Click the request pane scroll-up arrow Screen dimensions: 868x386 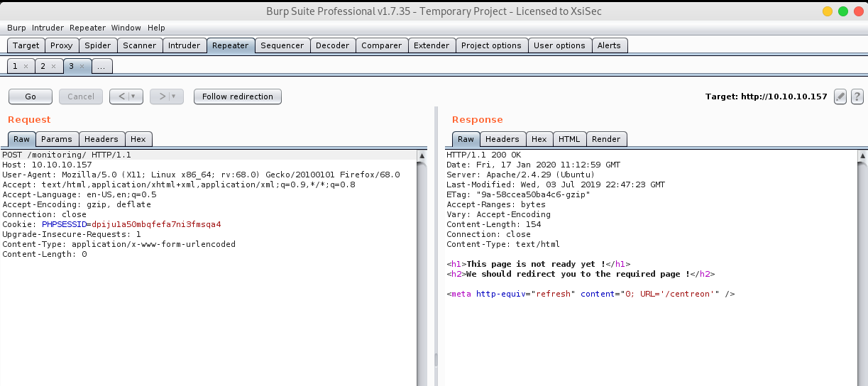[422, 155]
